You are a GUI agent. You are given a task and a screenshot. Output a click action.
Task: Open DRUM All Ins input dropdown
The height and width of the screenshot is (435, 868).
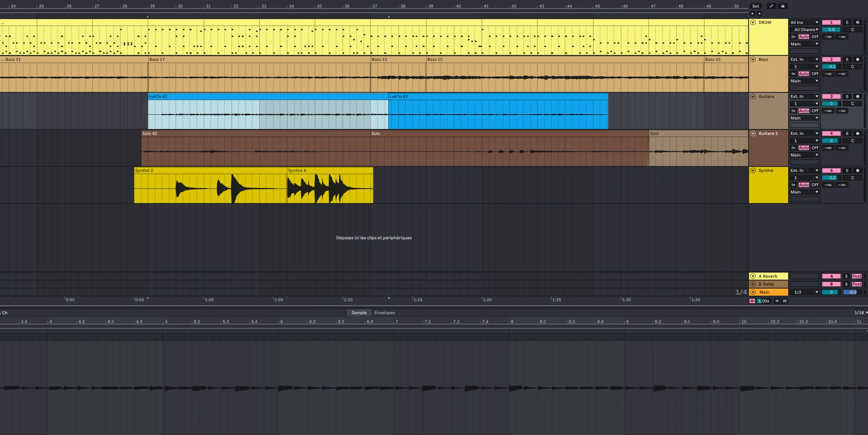pos(804,22)
